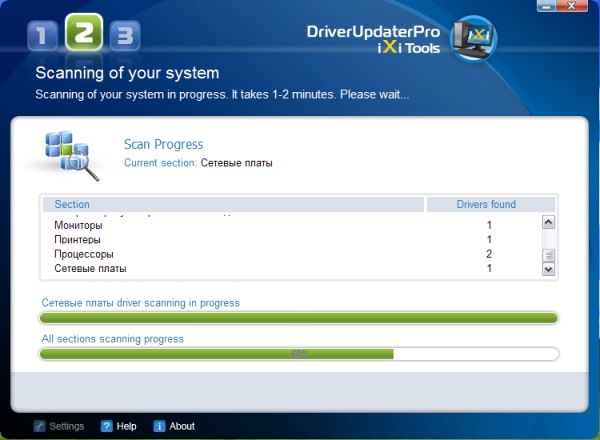Open the Settings link text
The width and height of the screenshot is (600, 440).
(66, 426)
